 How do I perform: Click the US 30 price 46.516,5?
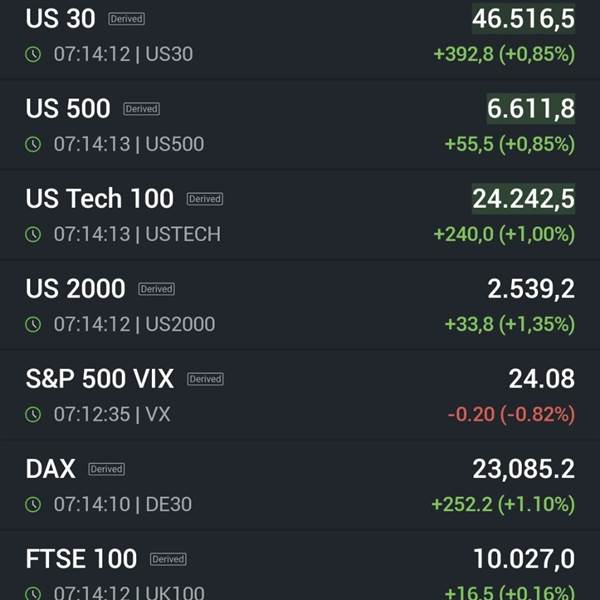523,19
